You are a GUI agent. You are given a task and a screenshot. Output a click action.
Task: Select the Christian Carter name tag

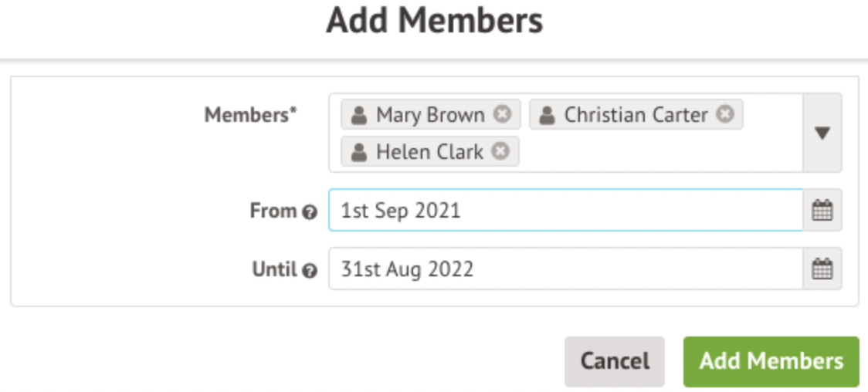point(635,115)
